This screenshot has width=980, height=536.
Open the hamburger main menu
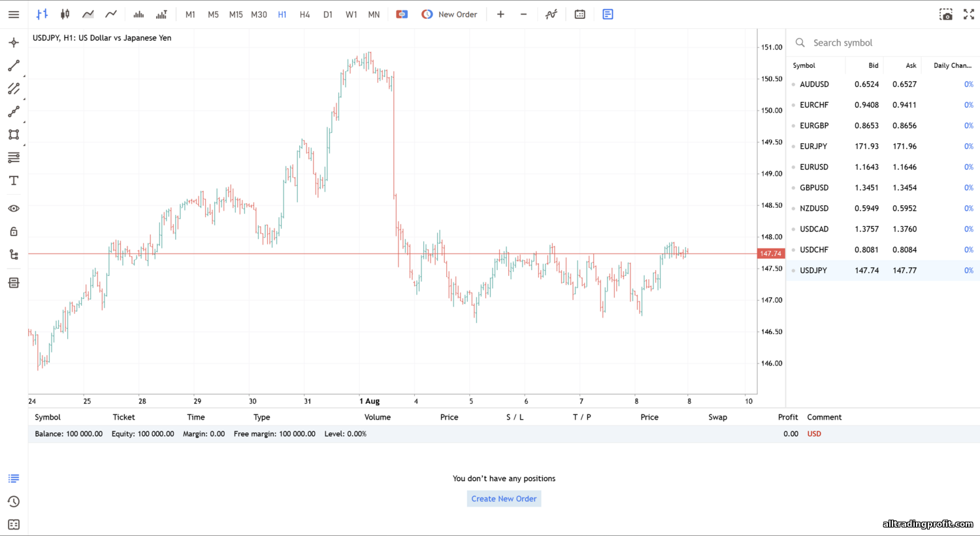click(x=14, y=14)
